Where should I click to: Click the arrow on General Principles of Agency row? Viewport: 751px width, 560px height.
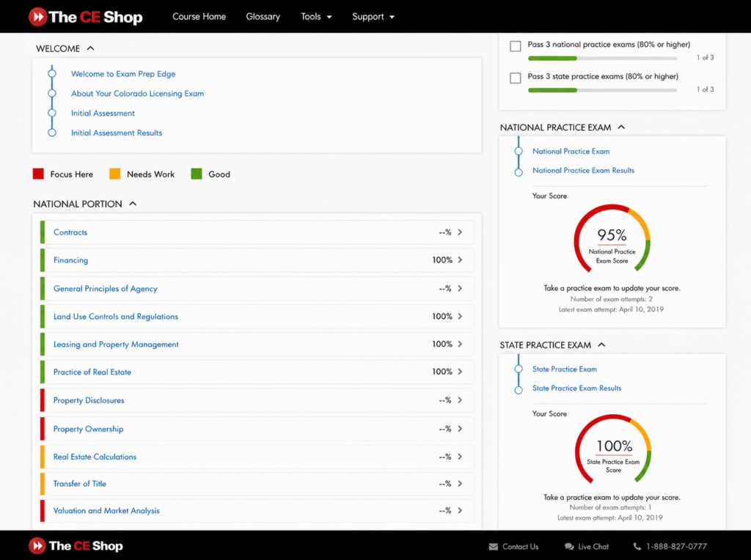(x=460, y=288)
